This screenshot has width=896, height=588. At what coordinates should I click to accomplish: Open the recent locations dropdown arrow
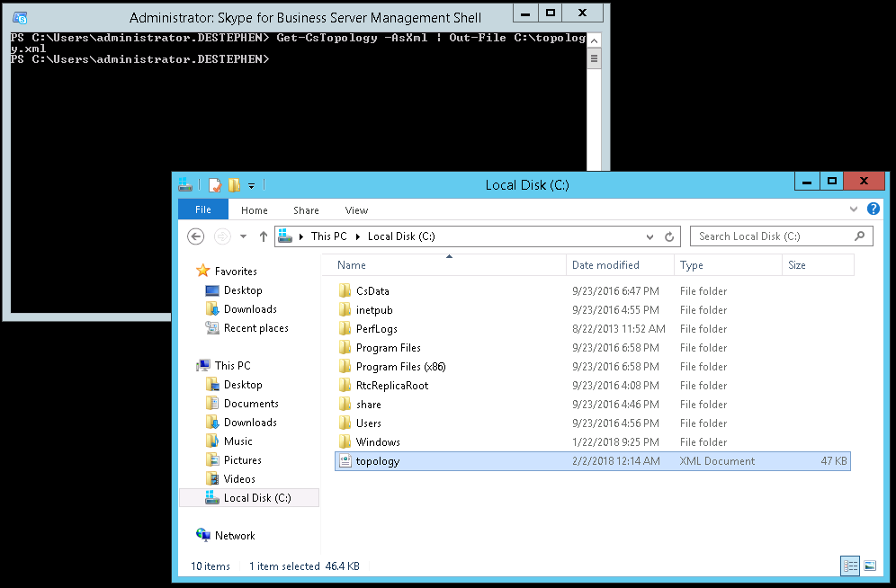244,236
